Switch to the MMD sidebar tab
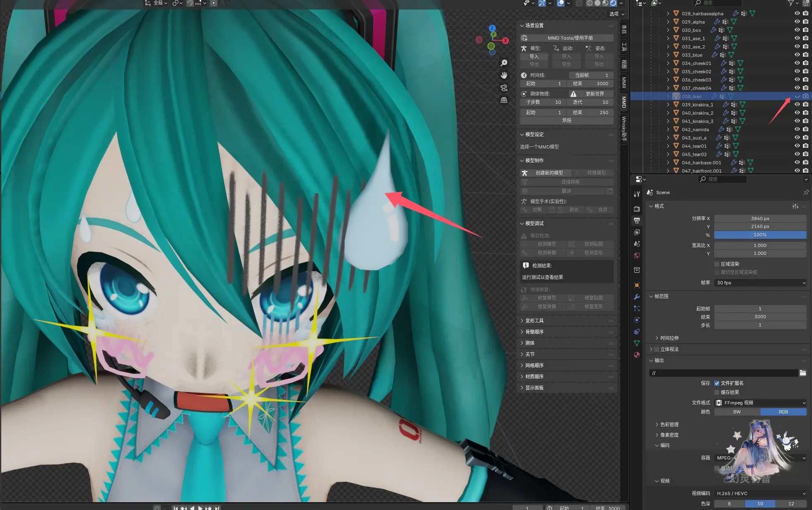 (624, 102)
